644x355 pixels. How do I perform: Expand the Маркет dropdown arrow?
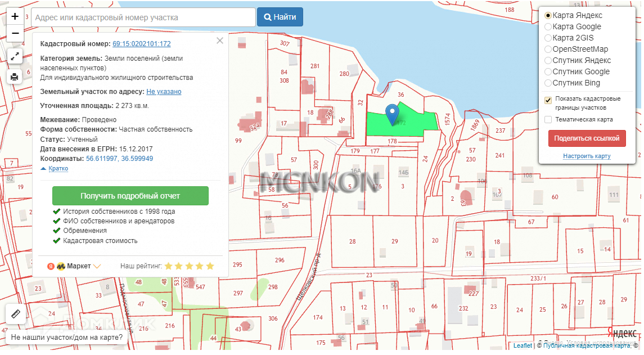point(97,266)
